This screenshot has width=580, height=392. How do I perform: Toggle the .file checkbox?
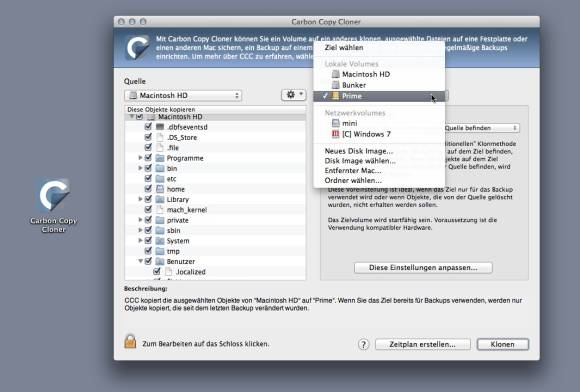[148, 147]
